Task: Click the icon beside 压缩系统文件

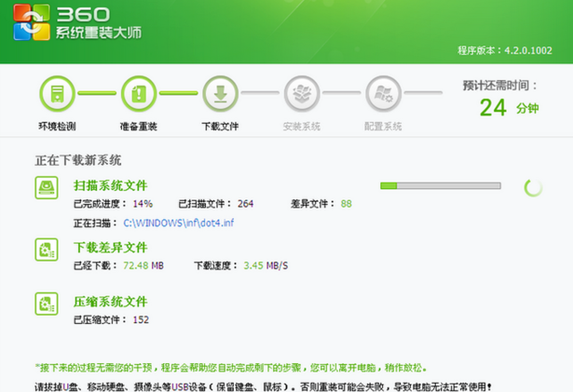Action: point(47,303)
